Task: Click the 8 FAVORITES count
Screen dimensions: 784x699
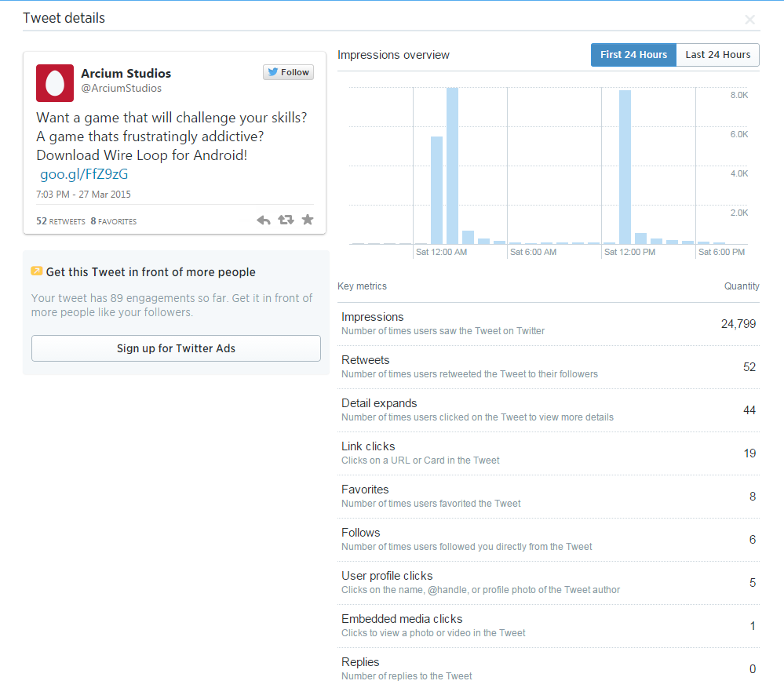Action: (114, 221)
